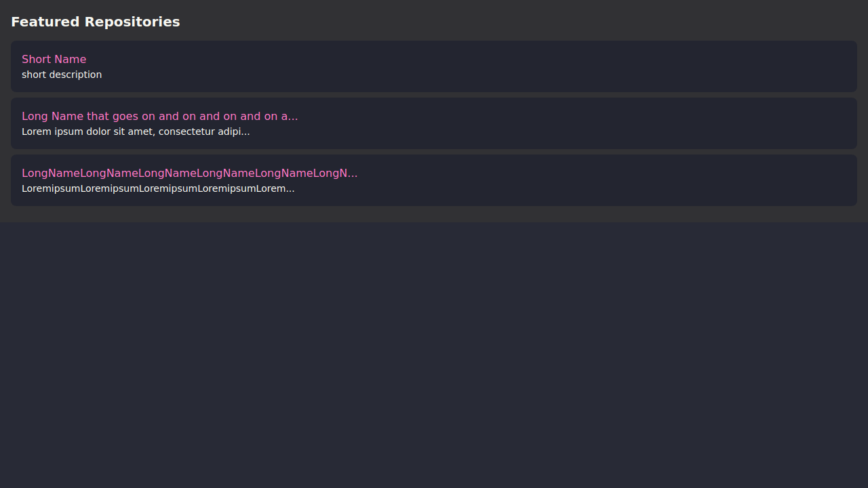
Task: Click the 'Lorem ipsum dolor sit amet' description
Action: [136, 131]
